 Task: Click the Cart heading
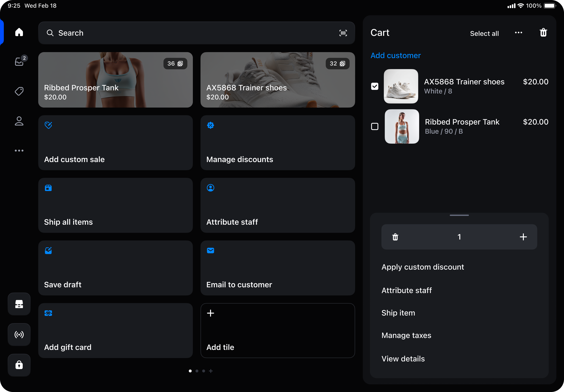[x=380, y=33]
